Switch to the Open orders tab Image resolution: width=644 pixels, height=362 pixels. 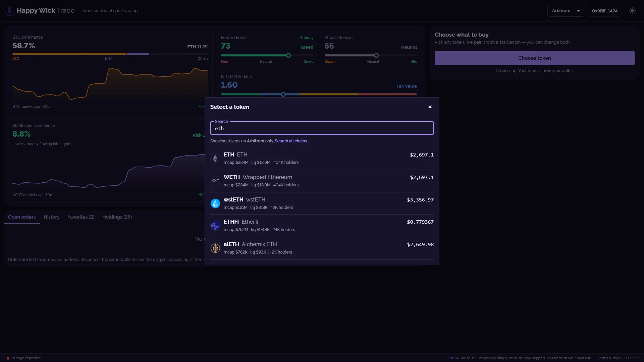[22, 217]
